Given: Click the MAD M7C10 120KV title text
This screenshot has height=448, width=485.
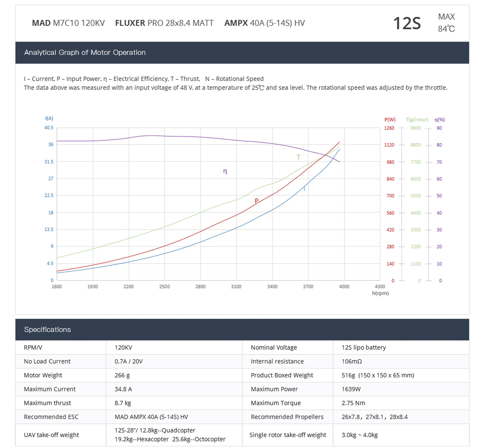Looking at the screenshot, I should click(x=68, y=23).
